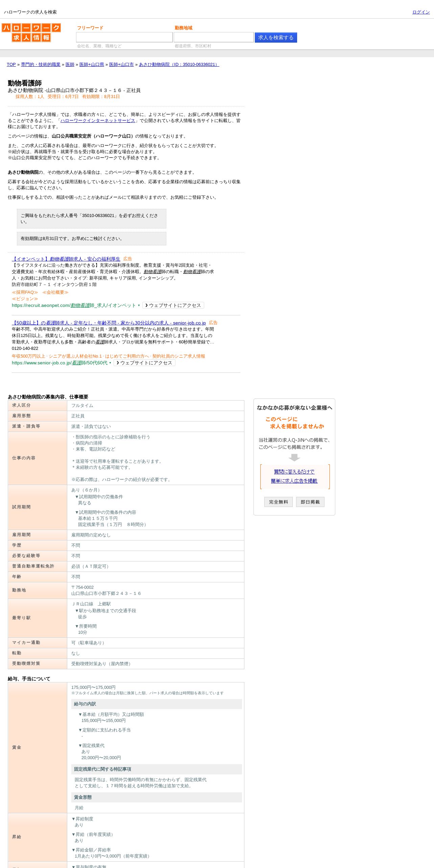
Task: Open the イオンペット 動物看護師求人 ad title
Action: pyautogui.click(x=66, y=259)
